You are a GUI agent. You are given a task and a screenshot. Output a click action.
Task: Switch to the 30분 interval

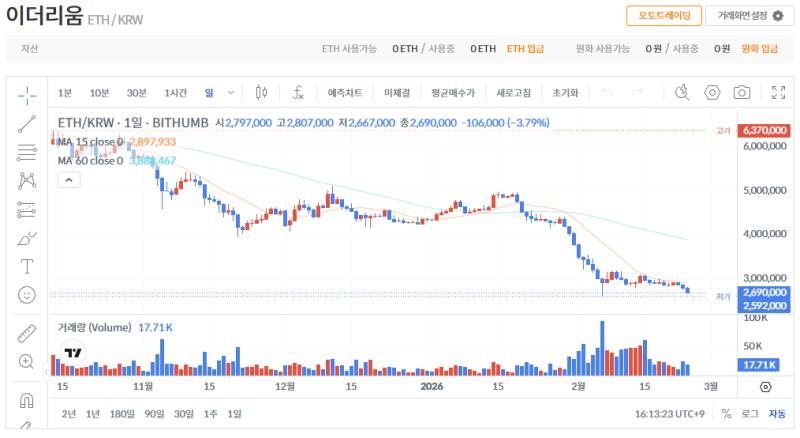click(x=137, y=93)
